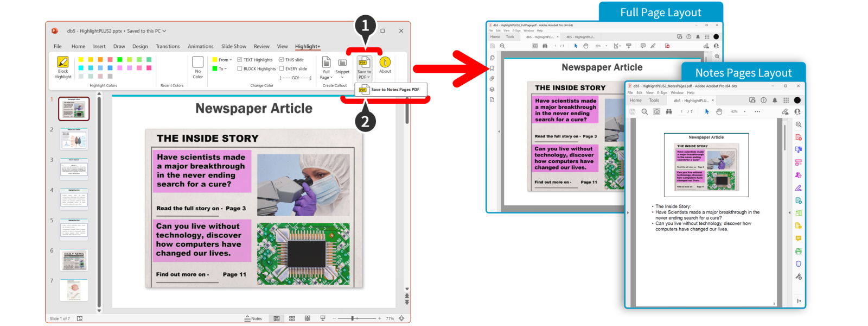This screenshot has width=868, height=326.
Task: Click the Save to PDF ribbon button
Action: (364, 67)
